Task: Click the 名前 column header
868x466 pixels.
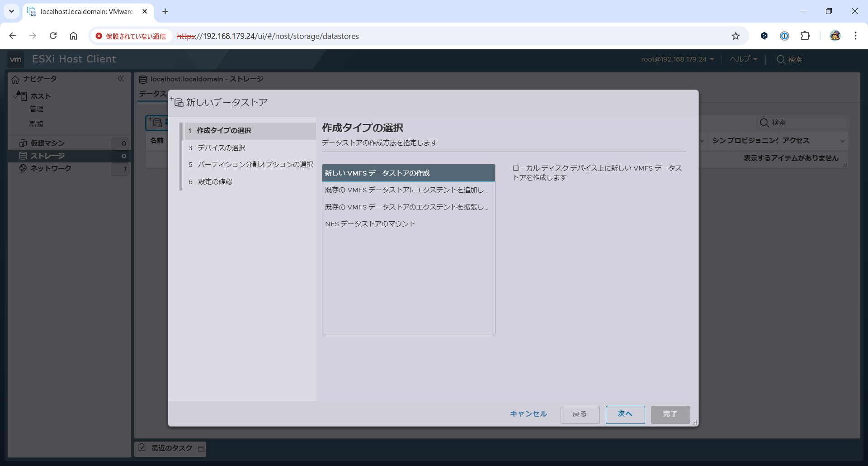Action: tap(157, 141)
